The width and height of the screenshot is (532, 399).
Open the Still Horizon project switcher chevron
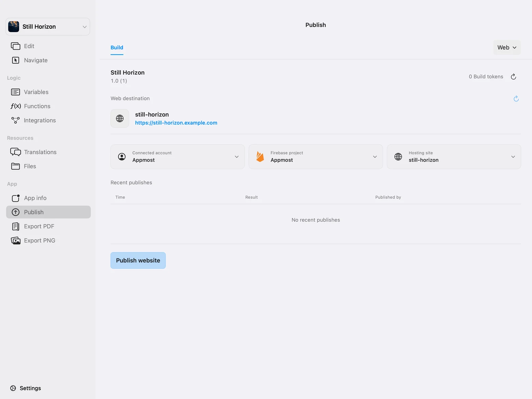[85, 27]
